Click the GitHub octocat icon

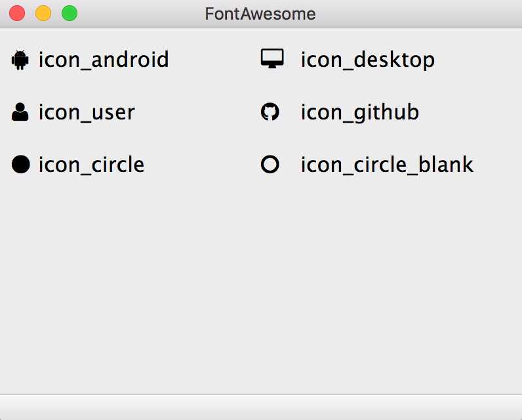point(270,112)
